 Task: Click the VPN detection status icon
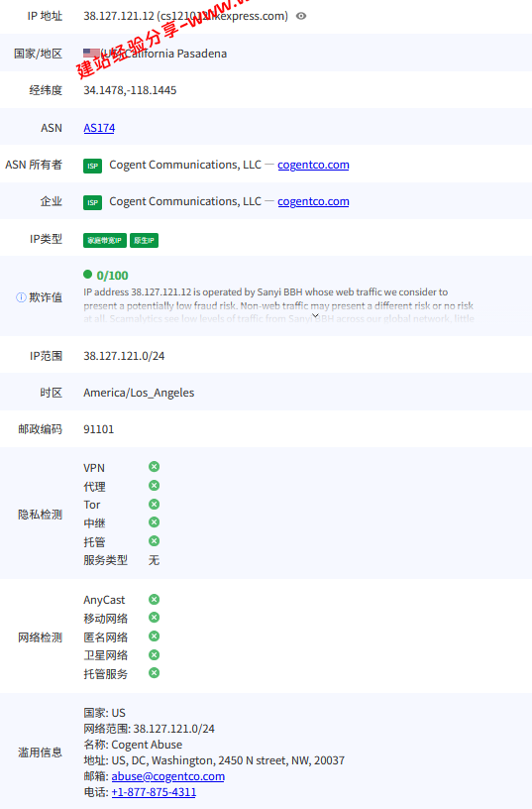point(155,467)
